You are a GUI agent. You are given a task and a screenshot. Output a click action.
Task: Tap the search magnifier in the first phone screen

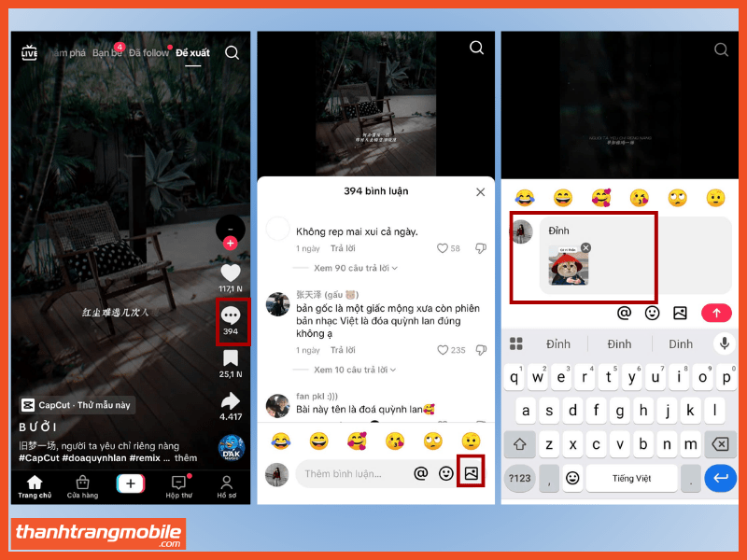click(x=232, y=52)
